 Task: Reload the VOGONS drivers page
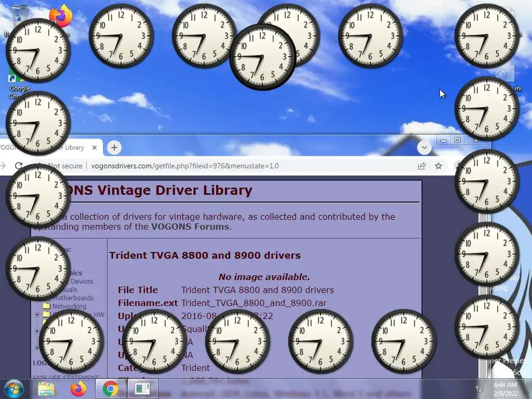pos(19,166)
